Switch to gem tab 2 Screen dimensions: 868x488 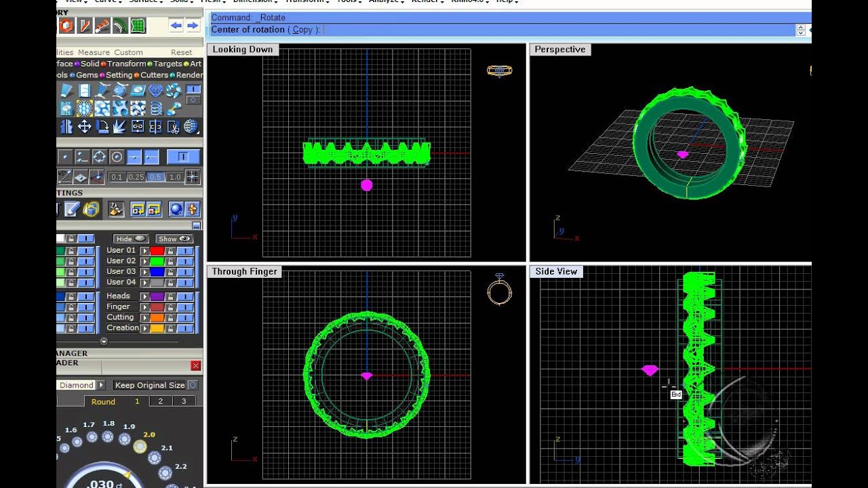click(161, 401)
